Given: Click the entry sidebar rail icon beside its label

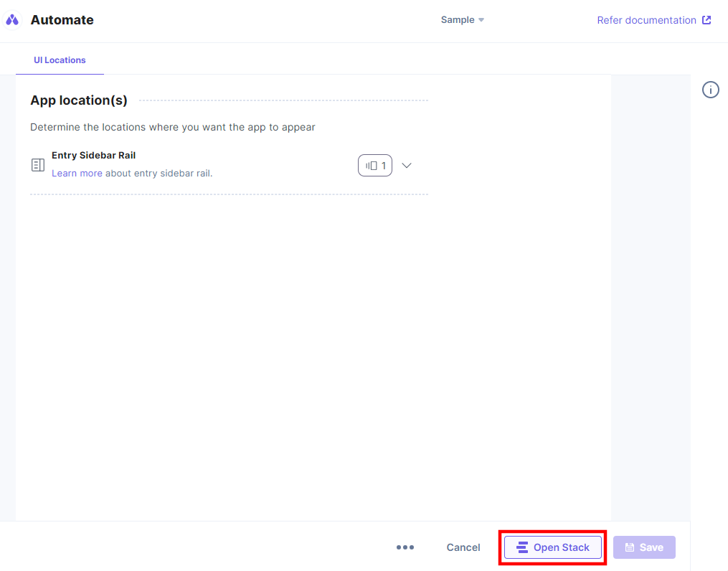Looking at the screenshot, I should point(37,164).
